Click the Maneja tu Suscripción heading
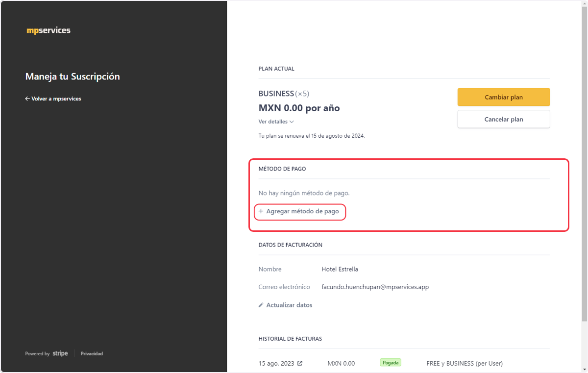Image resolution: width=588 pixels, height=373 pixels. [73, 76]
